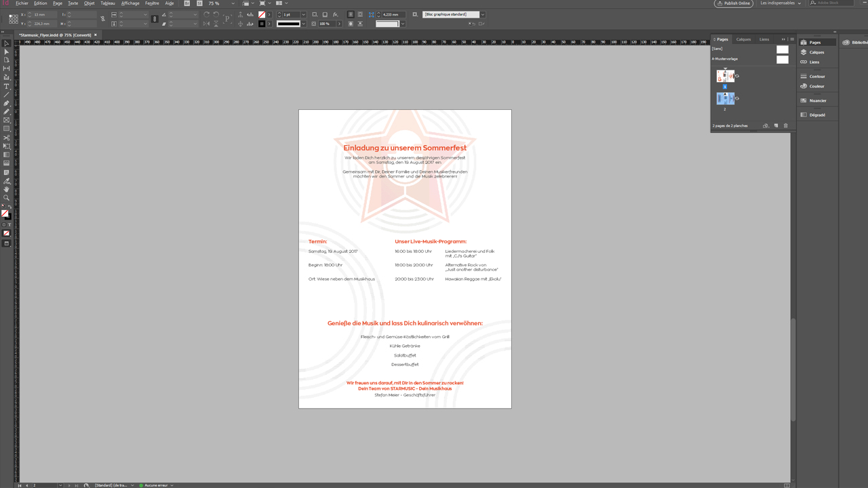
Task: Open Adobe Bridge via Br icon
Action: click(x=186, y=3)
